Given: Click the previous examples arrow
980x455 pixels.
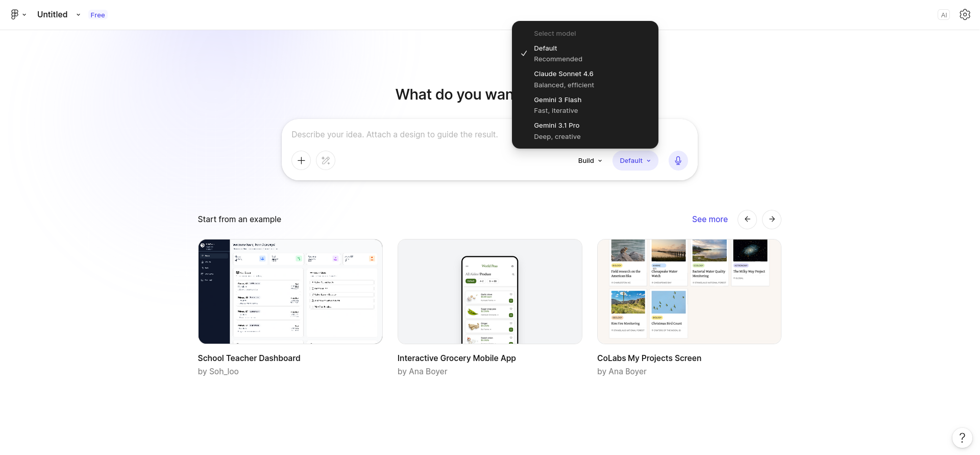Looking at the screenshot, I should click(747, 219).
